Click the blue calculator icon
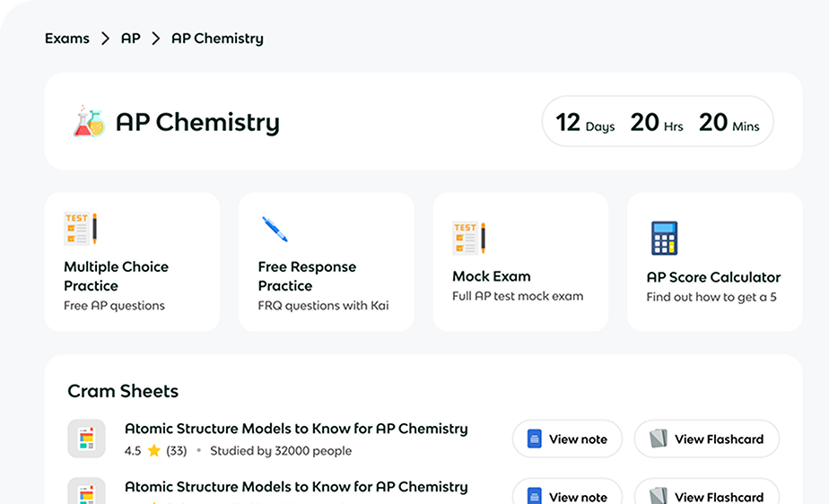The image size is (829, 504). [664, 239]
